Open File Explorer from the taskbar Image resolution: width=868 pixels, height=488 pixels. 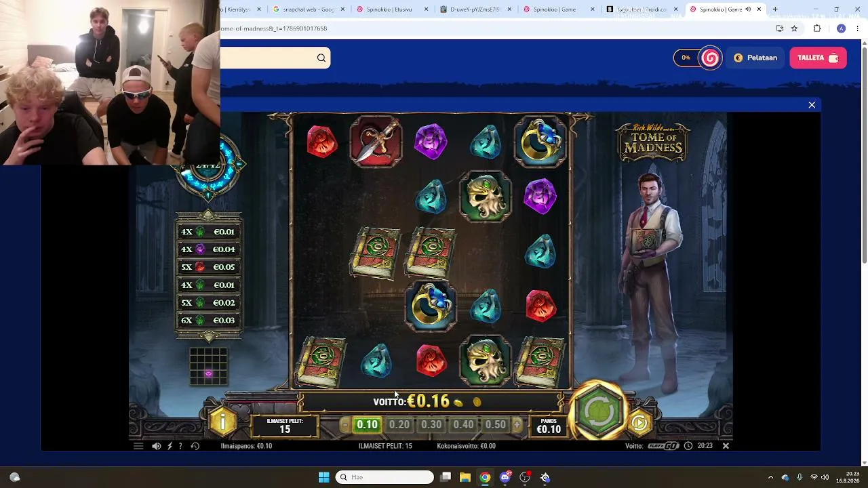[465, 477]
